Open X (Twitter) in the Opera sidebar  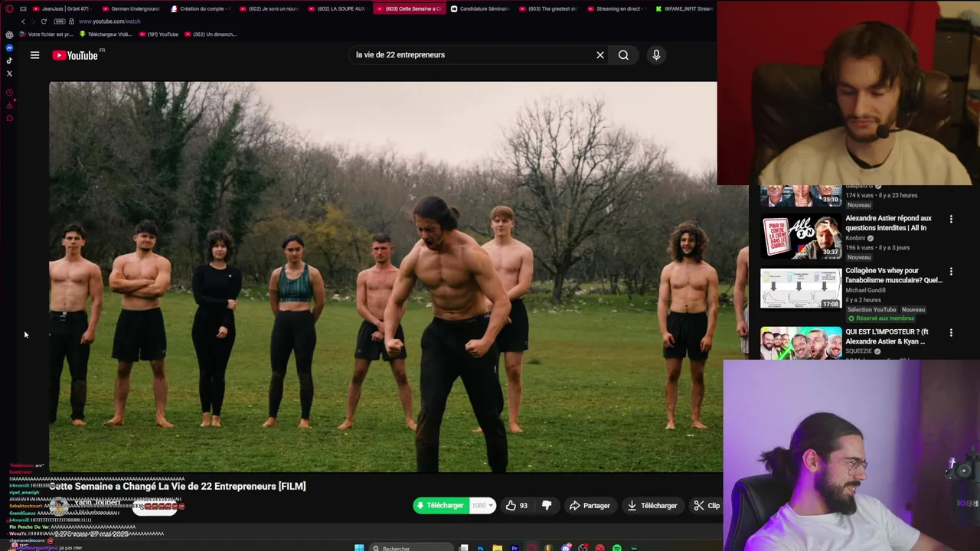(x=9, y=73)
